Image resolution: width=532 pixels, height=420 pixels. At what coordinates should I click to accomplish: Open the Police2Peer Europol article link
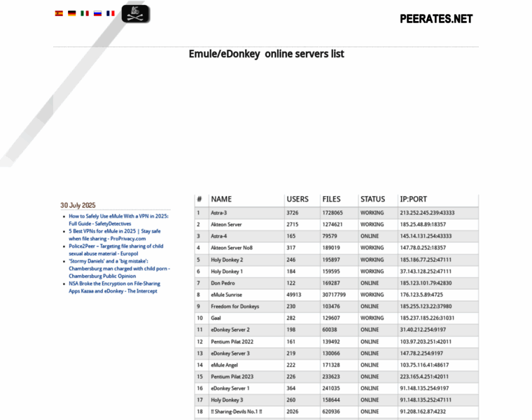[x=116, y=250]
